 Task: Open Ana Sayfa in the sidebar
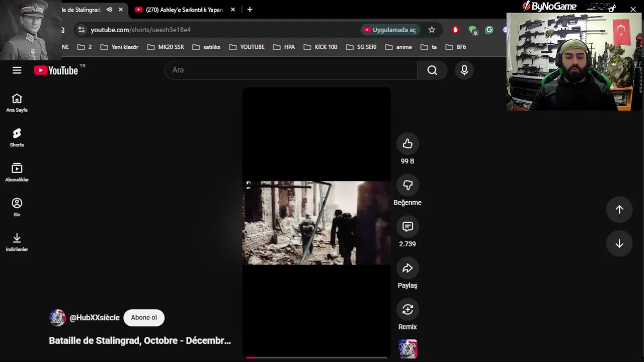click(x=17, y=103)
